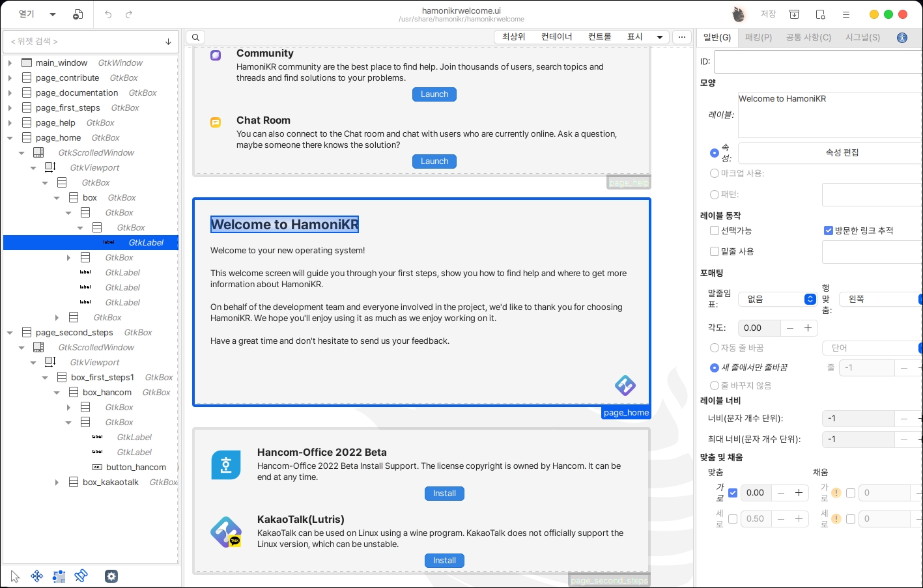
Task: Select the 마크업 사용 radio button
Action: [715, 173]
